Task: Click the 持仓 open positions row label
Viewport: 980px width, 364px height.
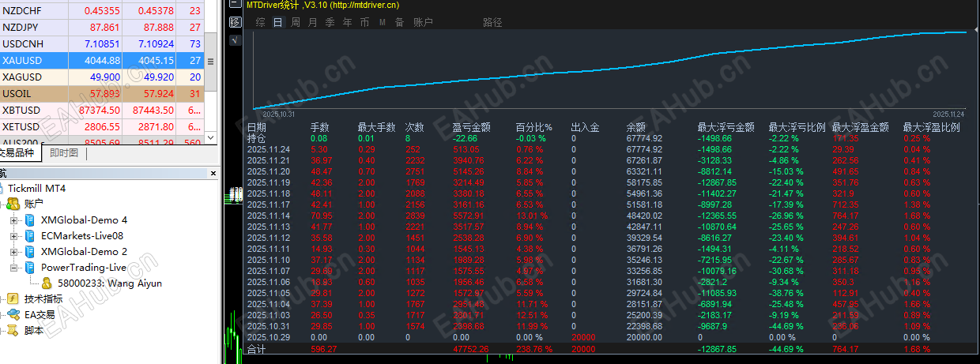Action: pos(257,138)
